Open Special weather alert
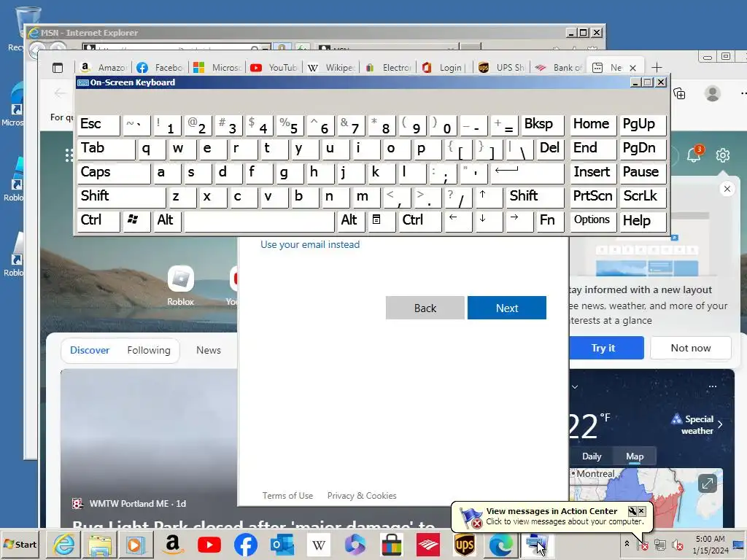Viewport: 747px width, 560px height. click(697, 425)
